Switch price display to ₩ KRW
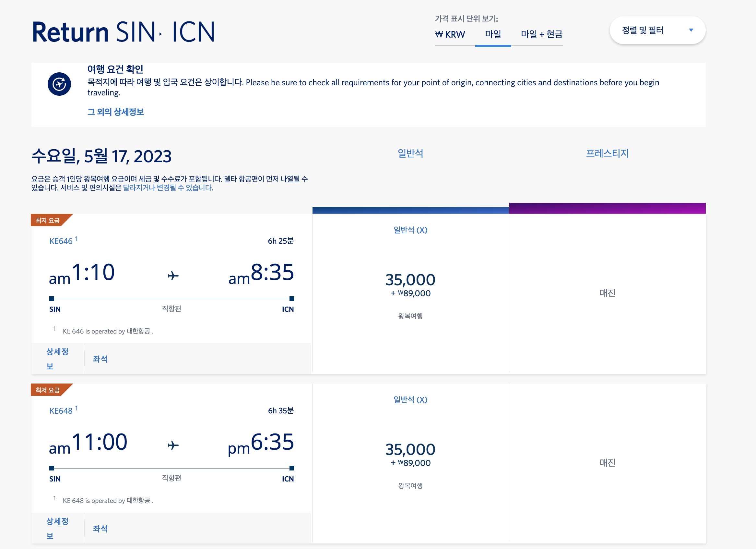756x549 pixels. [x=450, y=34]
